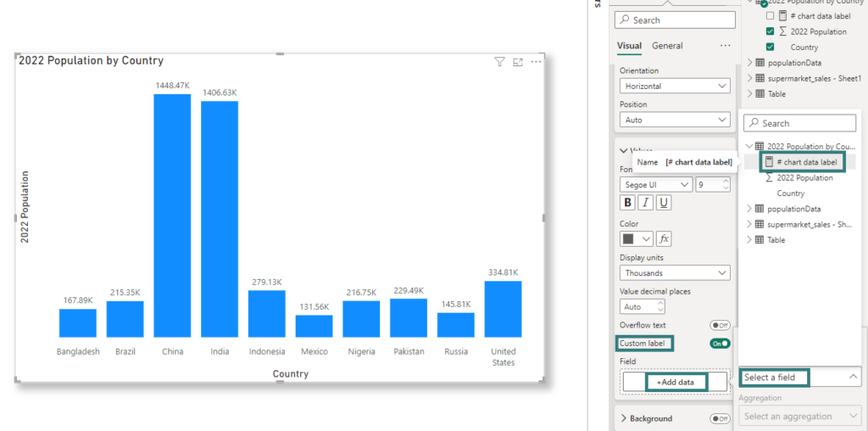Select 2022 Population in field picker
This screenshot has width=868, height=431.
pos(805,178)
